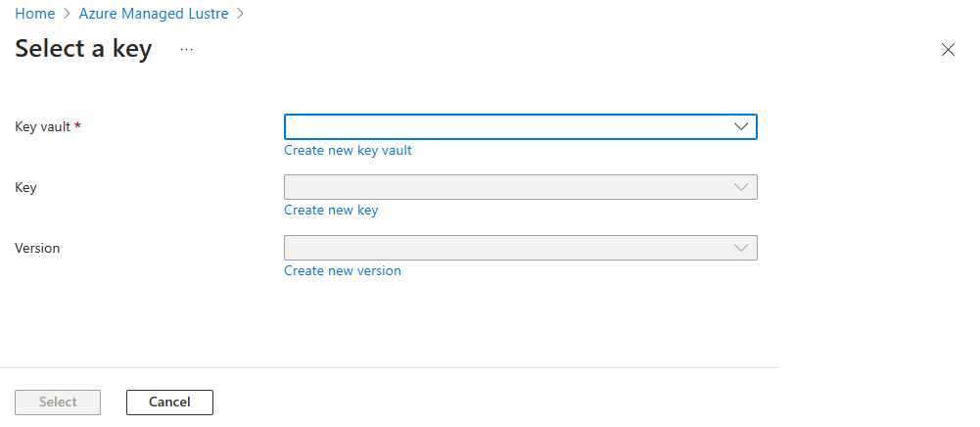Expand the Key vault dropdown chevron
The height and width of the screenshot is (427, 980).
click(741, 127)
